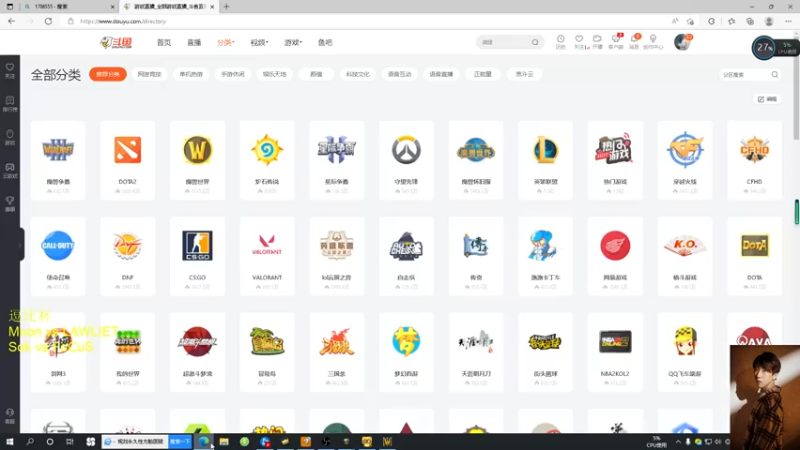Open the Auto Chess category card
This screenshot has width=800, height=450.
coord(406,256)
